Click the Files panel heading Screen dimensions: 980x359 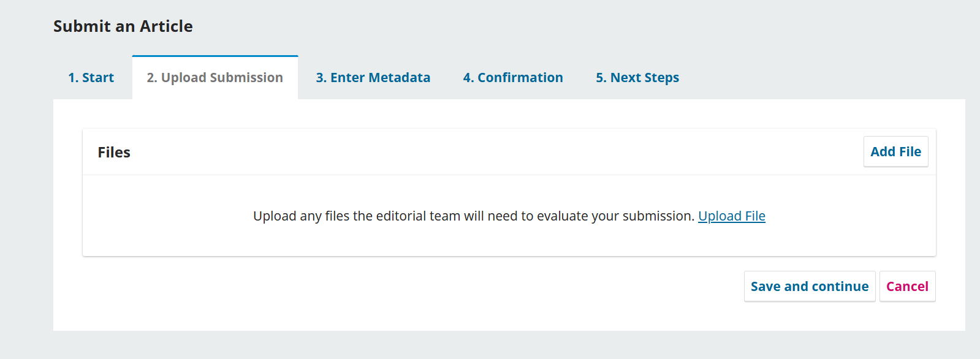(114, 153)
